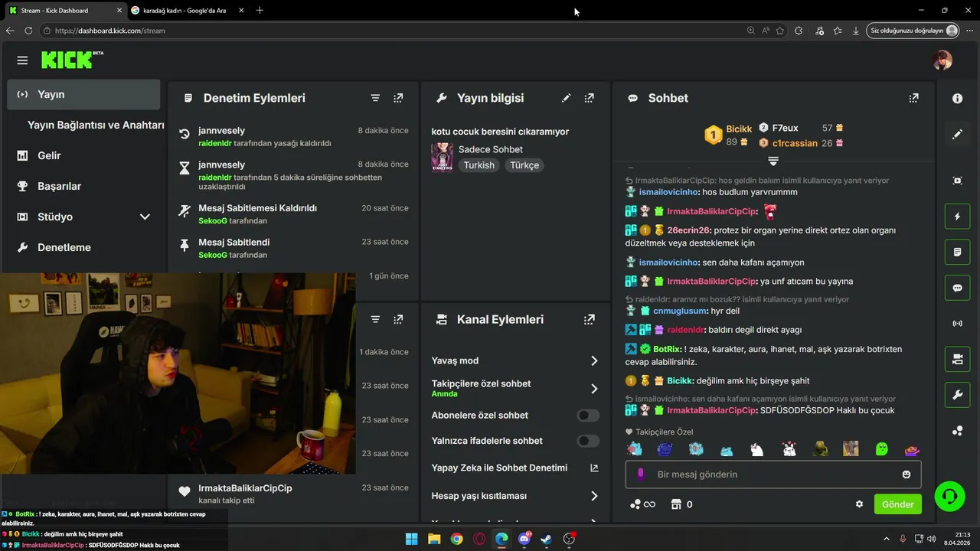Open raidenldr's name in the baldırı degil message
The width and height of the screenshot is (980, 551).
(x=685, y=330)
